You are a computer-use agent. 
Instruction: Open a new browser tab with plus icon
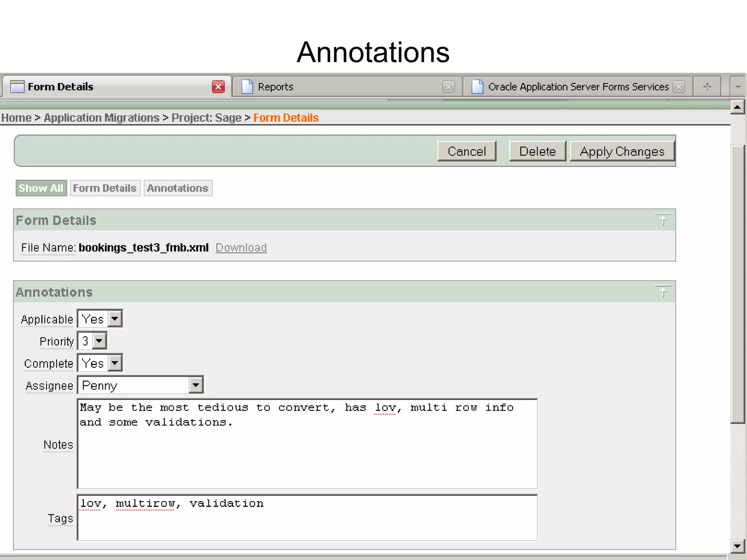pos(707,87)
